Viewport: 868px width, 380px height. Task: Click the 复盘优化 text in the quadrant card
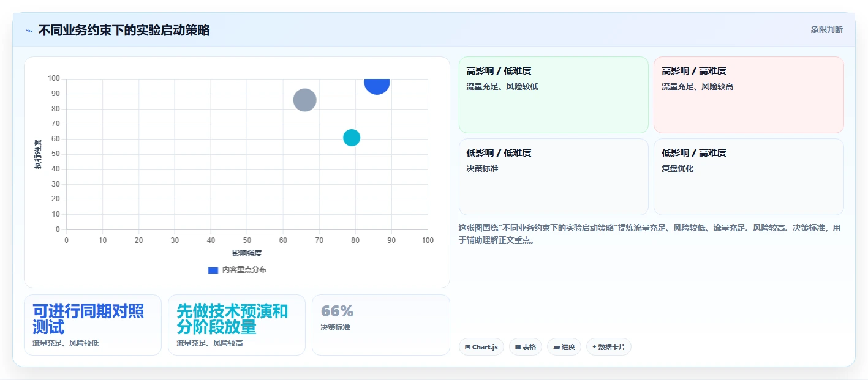pos(677,168)
